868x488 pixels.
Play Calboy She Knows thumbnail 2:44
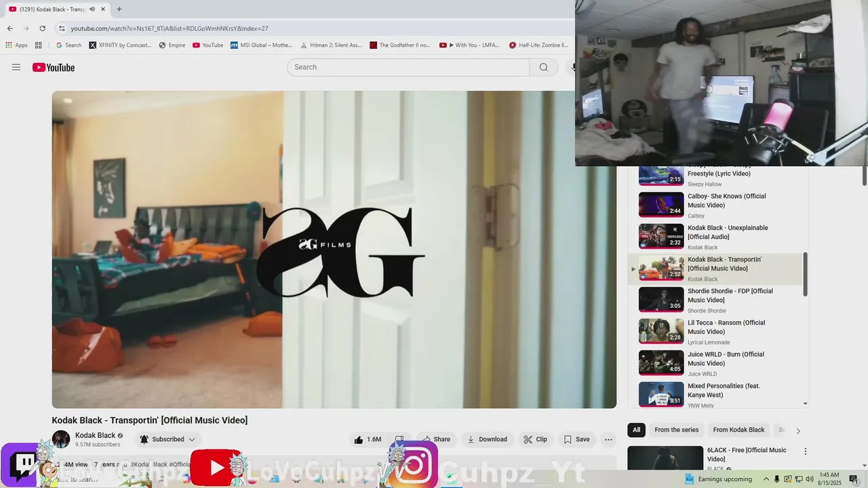661,205
